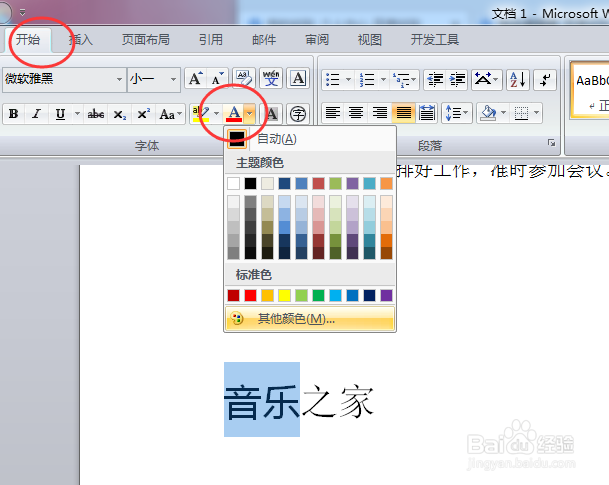
Task: Apply Distributed alignment
Action: 426,113
